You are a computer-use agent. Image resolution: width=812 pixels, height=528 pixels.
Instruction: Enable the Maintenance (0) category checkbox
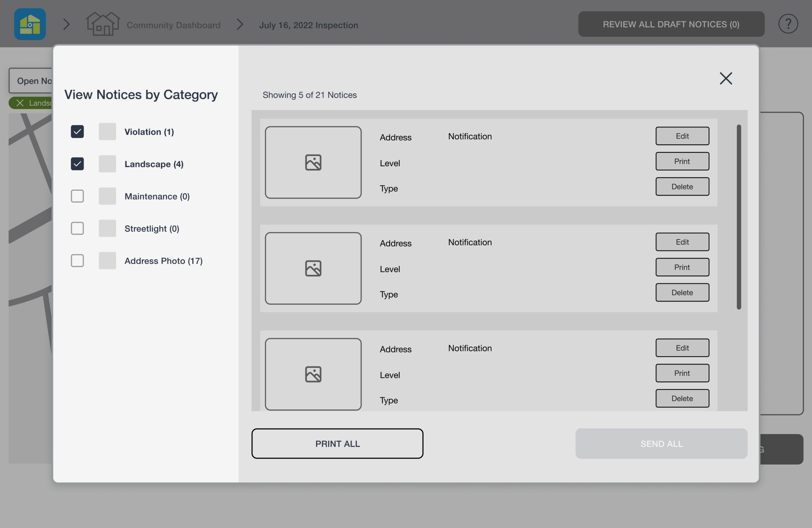(77, 196)
